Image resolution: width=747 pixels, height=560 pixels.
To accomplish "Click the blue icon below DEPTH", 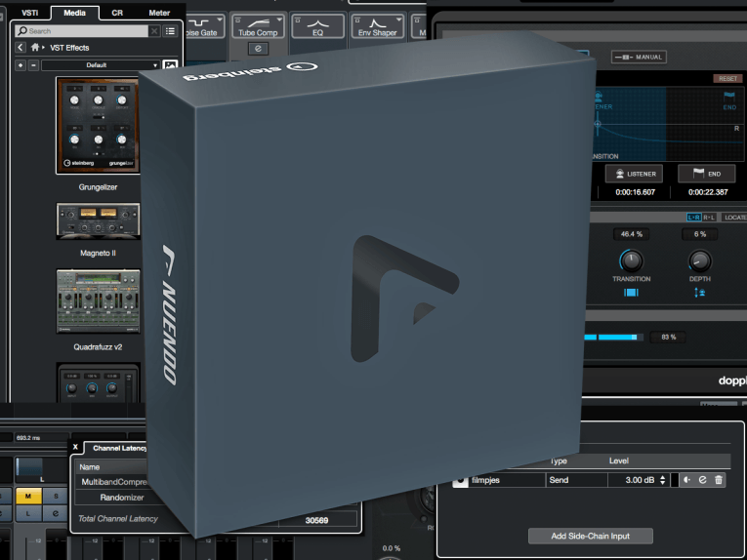I will (x=700, y=293).
